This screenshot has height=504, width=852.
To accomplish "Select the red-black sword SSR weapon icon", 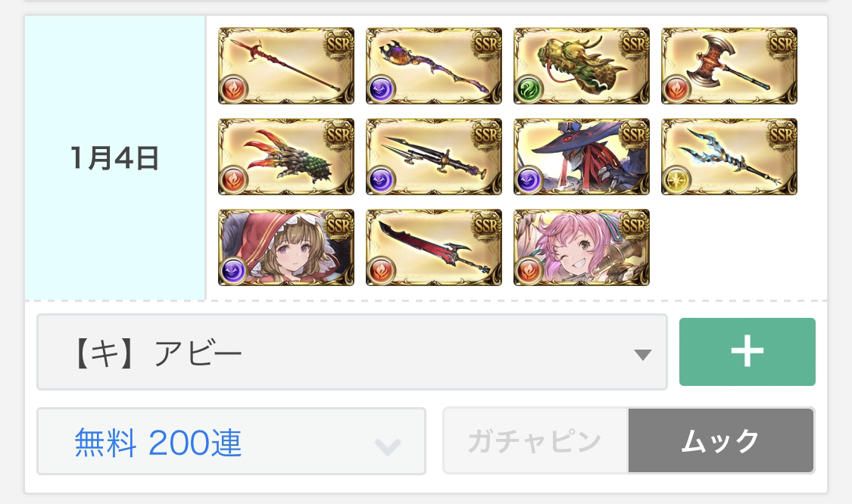I will point(434,247).
